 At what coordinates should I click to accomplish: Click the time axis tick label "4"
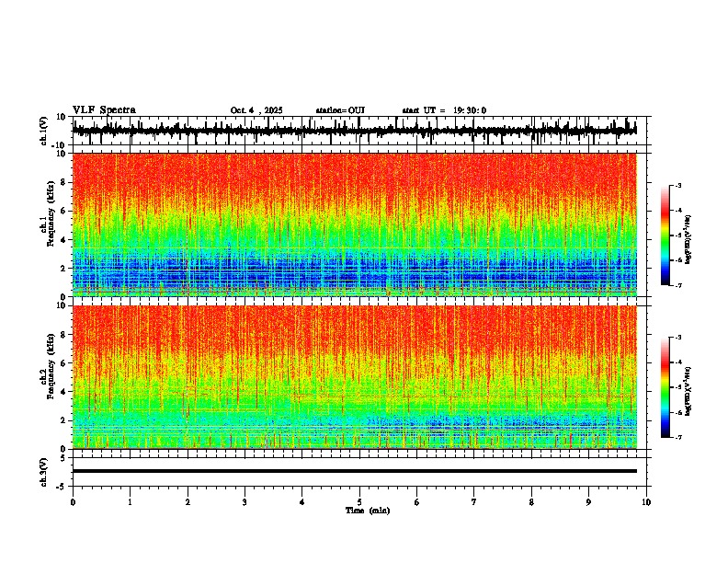click(302, 502)
